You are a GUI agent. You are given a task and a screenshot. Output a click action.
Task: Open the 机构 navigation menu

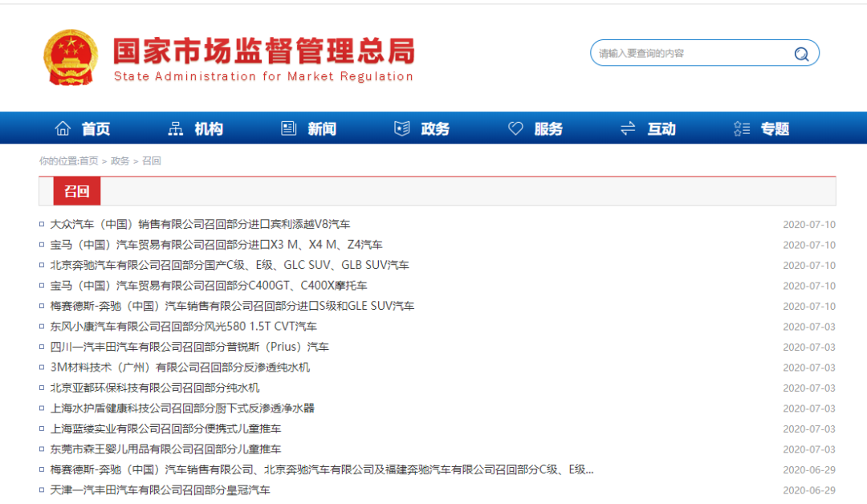click(209, 128)
